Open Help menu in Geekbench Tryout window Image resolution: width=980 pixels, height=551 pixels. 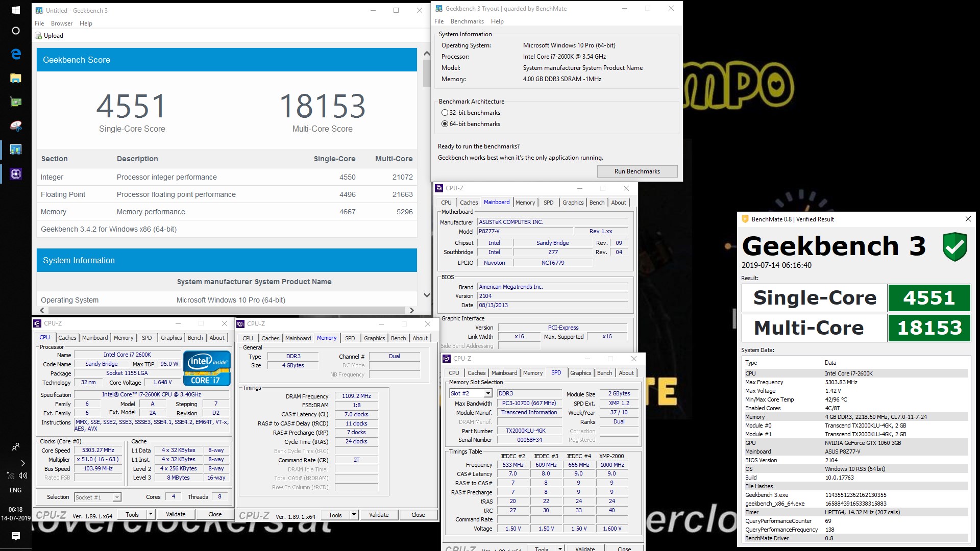[x=497, y=21]
